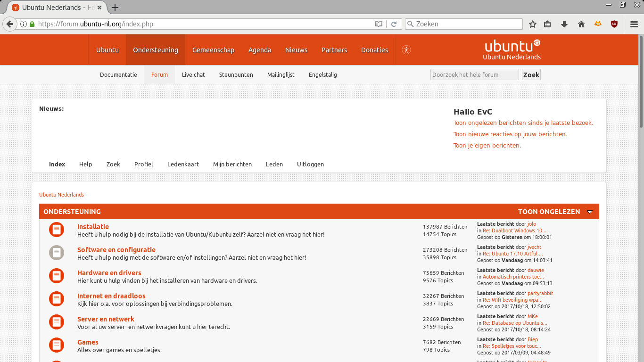Image resolution: width=644 pixels, height=362 pixels.
Task: Click the Ubuntu Nederlands logo
Action: pyautogui.click(x=512, y=49)
